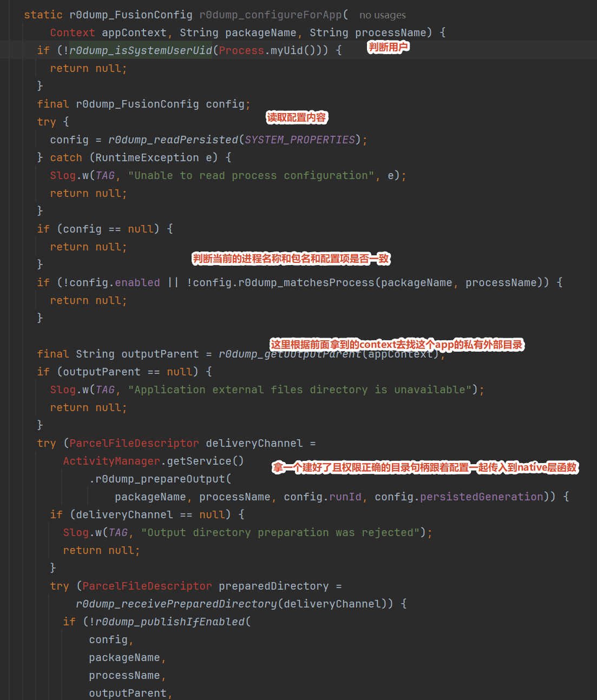This screenshot has width=597, height=700.
Task: Click the getService() call
Action: 206,461
